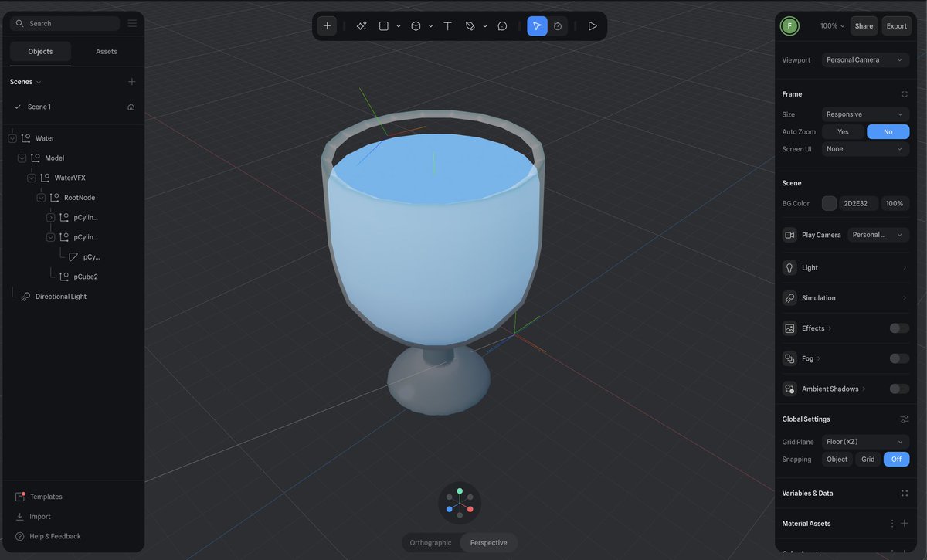
Task: Add a new material asset
Action: (905, 524)
